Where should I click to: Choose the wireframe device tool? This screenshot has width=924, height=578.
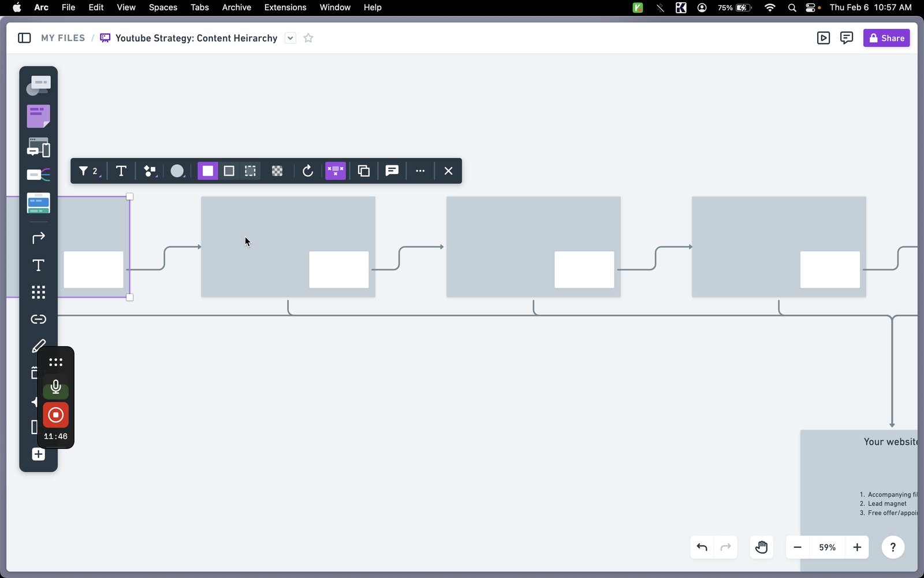pyautogui.click(x=38, y=147)
